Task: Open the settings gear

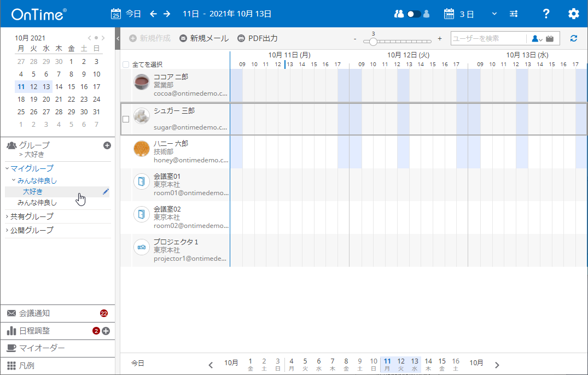Action: [x=573, y=14]
